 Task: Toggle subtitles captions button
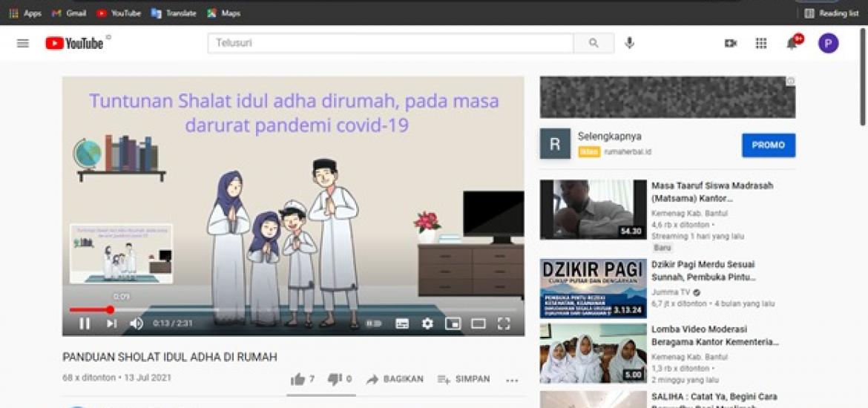pyautogui.click(x=402, y=323)
